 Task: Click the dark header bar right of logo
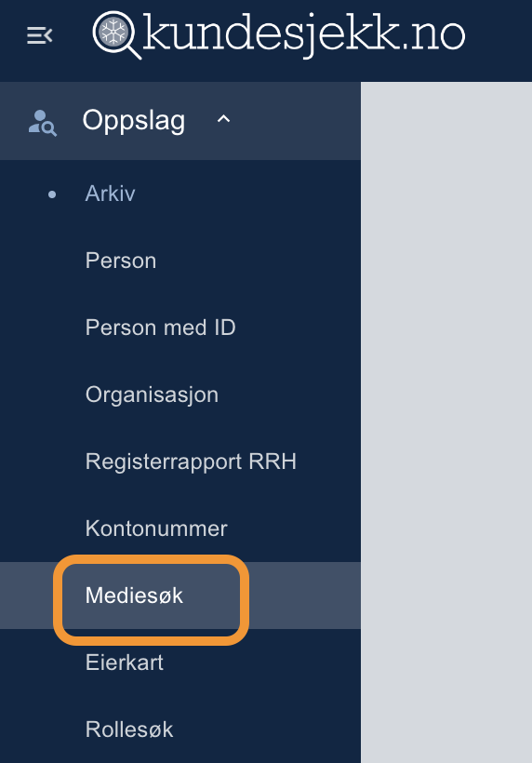[499, 41]
